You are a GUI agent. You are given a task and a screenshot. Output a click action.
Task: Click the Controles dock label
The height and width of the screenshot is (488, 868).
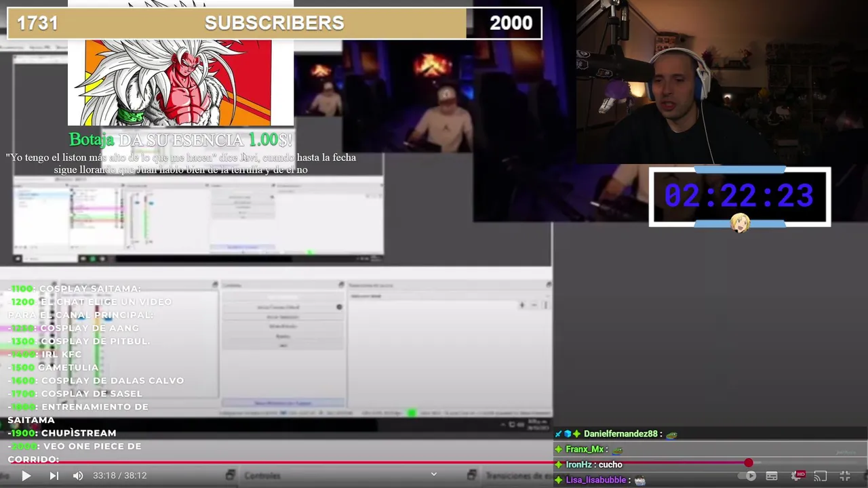tap(262, 476)
